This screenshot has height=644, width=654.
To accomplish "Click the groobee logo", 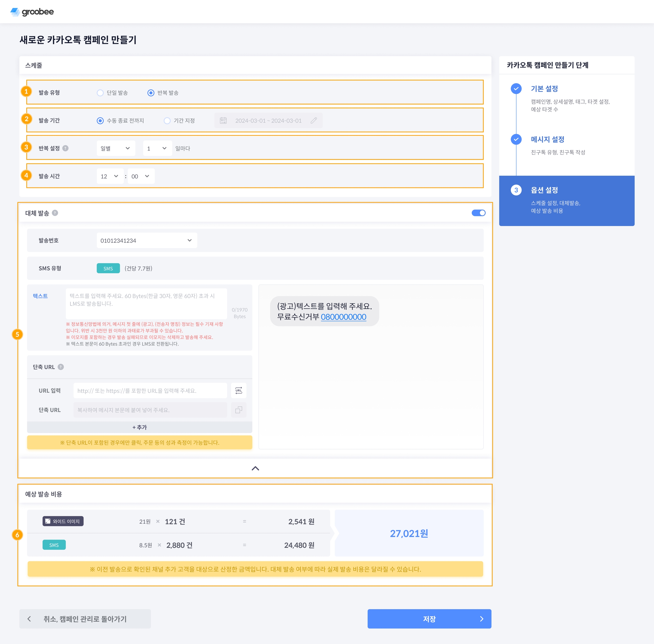I will click(x=32, y=12).
